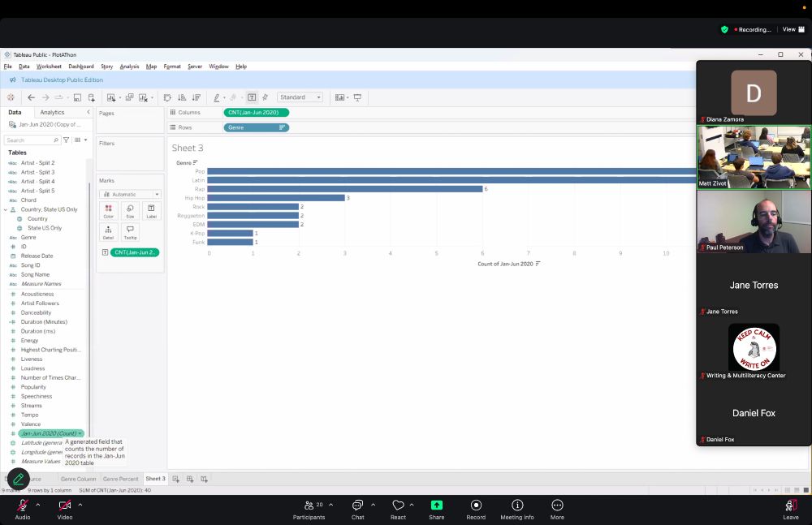Click the Save disk icon in toolbar
The height and width of the screenshot is (525, 812).
[x=77, y=97]
